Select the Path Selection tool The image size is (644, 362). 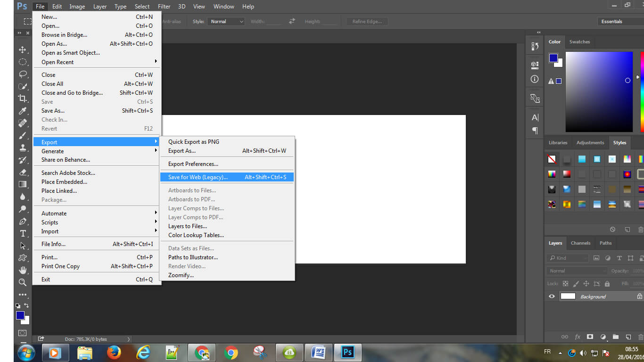pyautogui.click(x=22, y=246)
